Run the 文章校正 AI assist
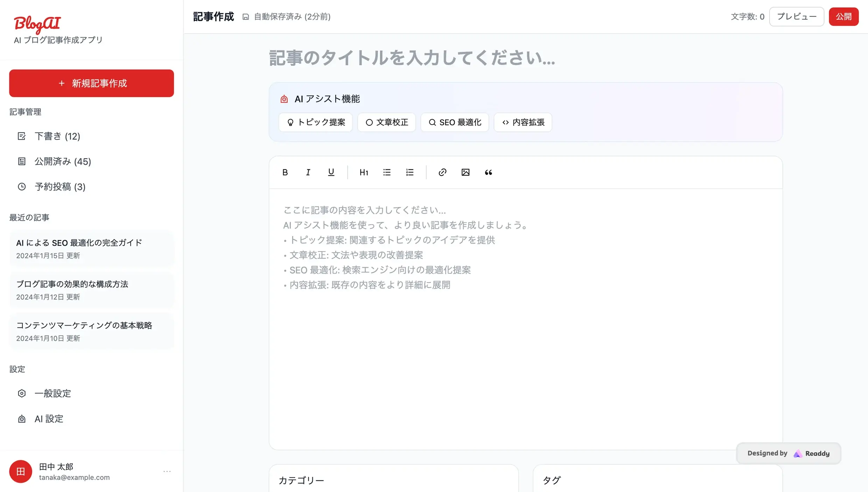The width and height of the screenshot is (868, 492). [x=386, y=122]
